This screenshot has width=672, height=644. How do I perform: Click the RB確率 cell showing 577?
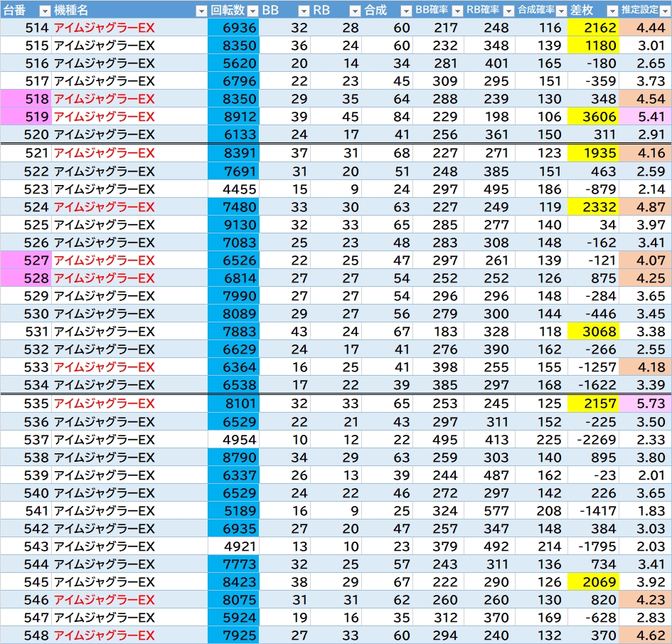(x=490, y=511)
